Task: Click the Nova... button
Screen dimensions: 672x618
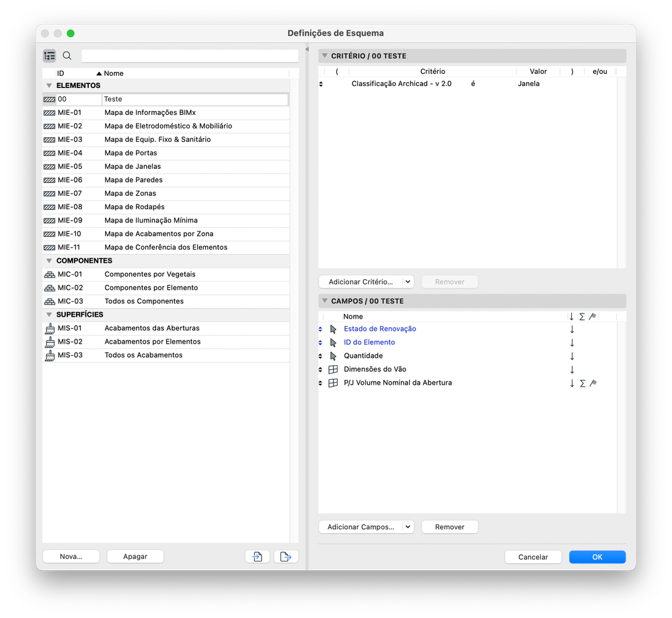Action: click(x=71, y=557)
